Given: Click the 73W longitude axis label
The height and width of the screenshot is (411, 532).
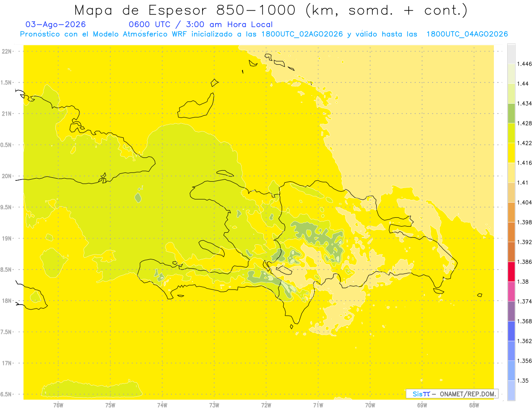Looking at the screenshot, I should click(214, 405).
